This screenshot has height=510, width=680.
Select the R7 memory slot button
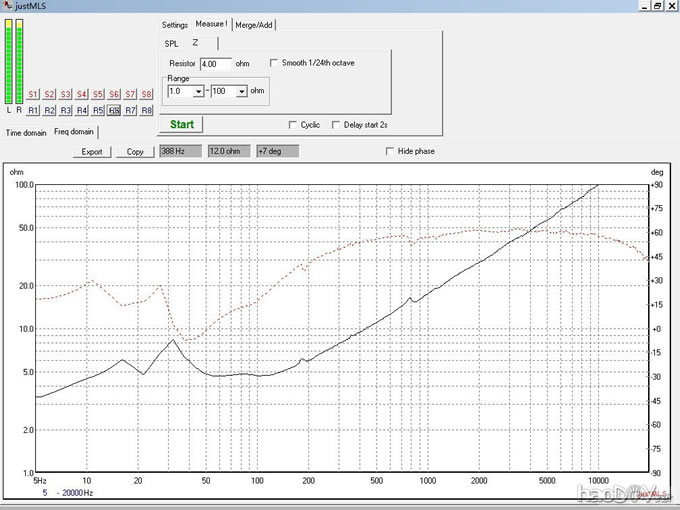(x=130, y=110)
